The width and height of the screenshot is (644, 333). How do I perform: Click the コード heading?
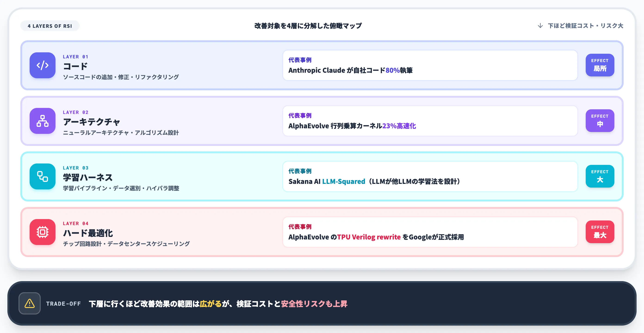click(x=75, y=66)
